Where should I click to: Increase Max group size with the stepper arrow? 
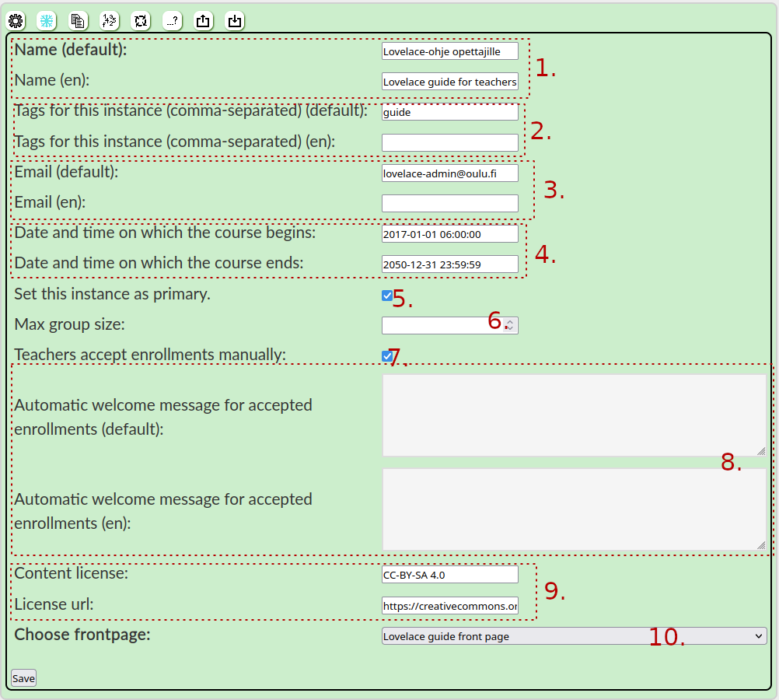point(511,320)
